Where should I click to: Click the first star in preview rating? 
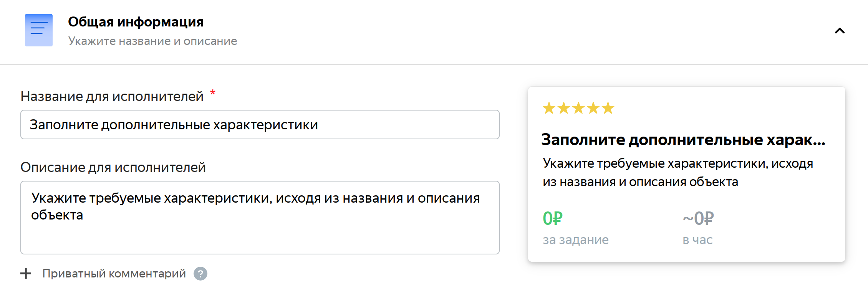point(549,108)
